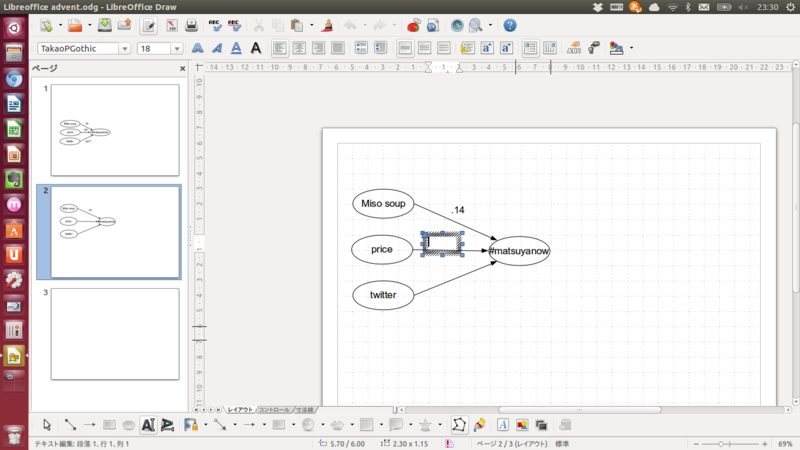Select the Stars shapes tool

click(425, 424)
